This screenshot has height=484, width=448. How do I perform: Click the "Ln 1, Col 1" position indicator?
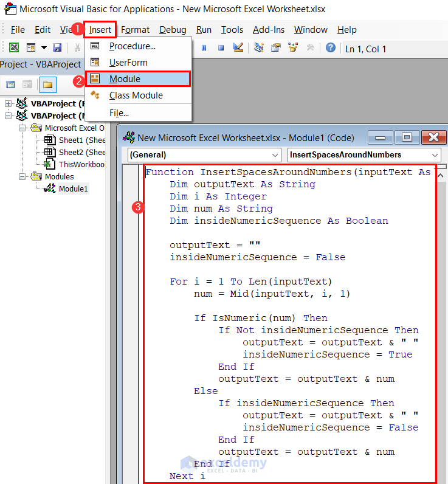(365, 49)
